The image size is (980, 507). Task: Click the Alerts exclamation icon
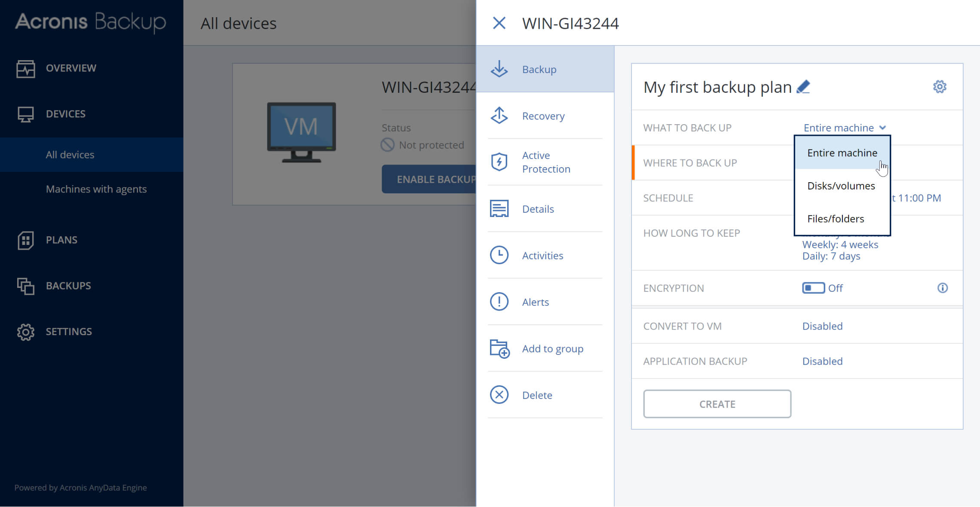click(499, 302)
